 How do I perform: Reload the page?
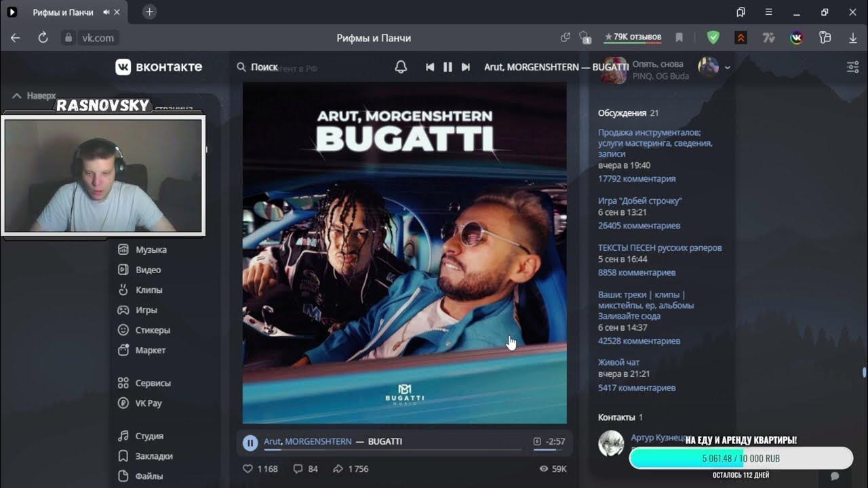click(x=43, y=38)
